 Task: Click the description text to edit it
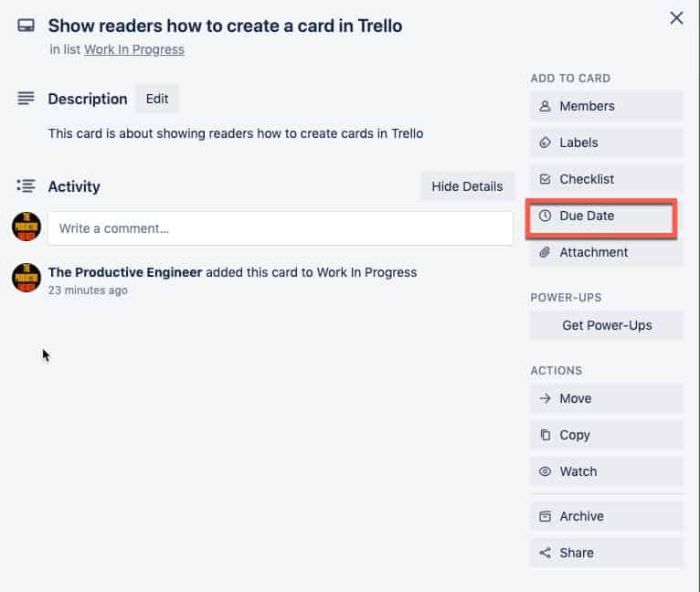pyautogui.click(x=236, y=133)
